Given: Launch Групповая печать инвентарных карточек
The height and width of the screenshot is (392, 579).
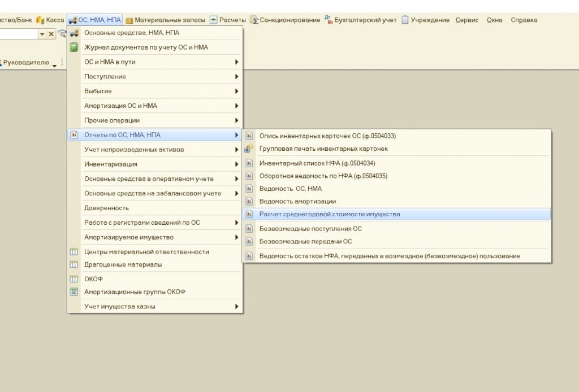Looking at the screenshot, I should [323, 149].
